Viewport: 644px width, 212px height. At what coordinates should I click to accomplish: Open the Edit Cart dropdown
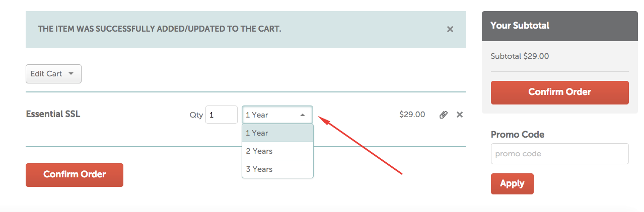click(x=53, y=74)
